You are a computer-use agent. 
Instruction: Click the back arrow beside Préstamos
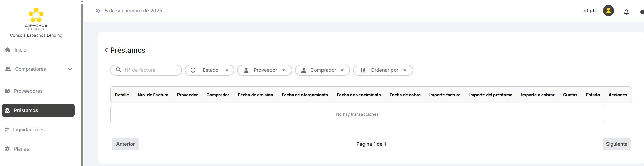coord(106,50)
